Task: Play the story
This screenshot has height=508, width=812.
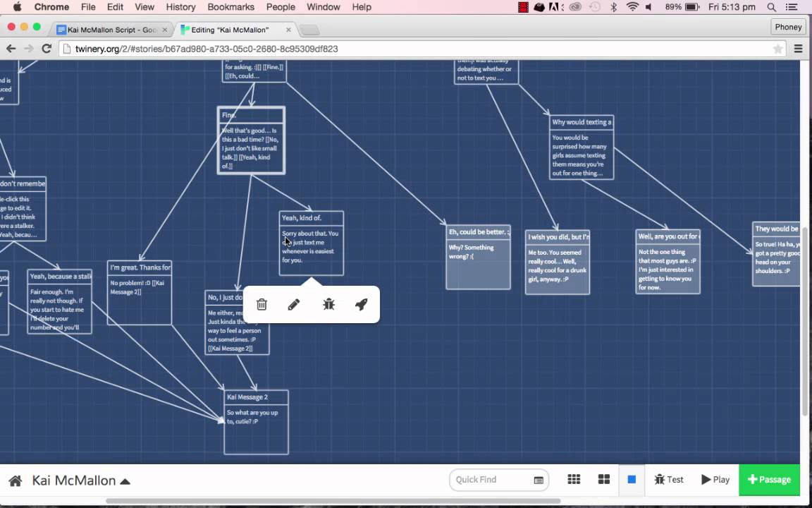Action: click(715, 480)
